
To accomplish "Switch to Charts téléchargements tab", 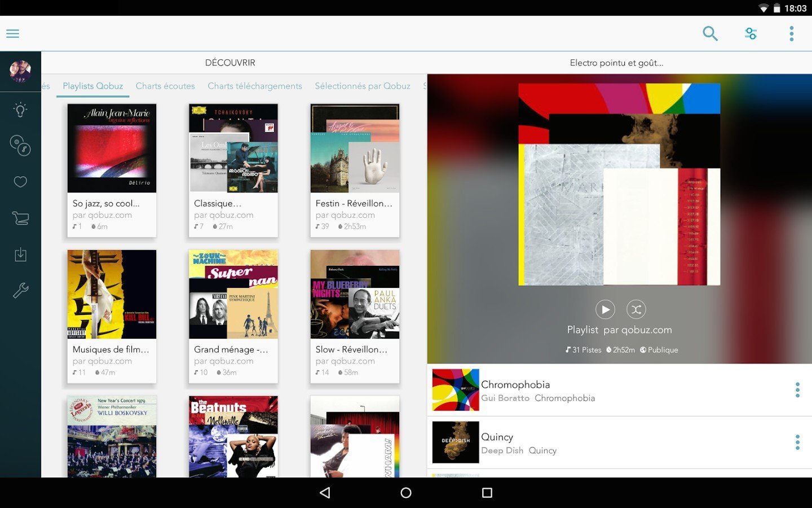I will (255, 86).
